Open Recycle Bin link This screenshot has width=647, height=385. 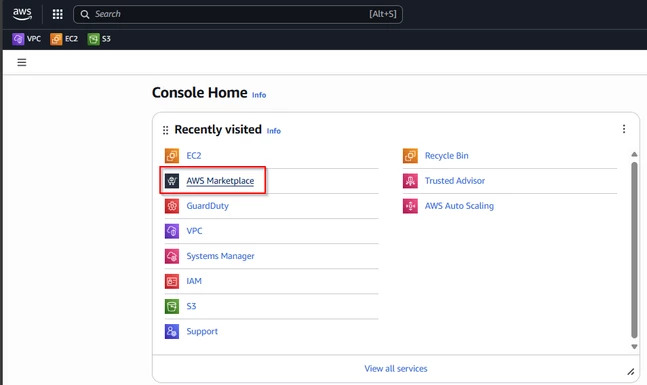[447, 156]
